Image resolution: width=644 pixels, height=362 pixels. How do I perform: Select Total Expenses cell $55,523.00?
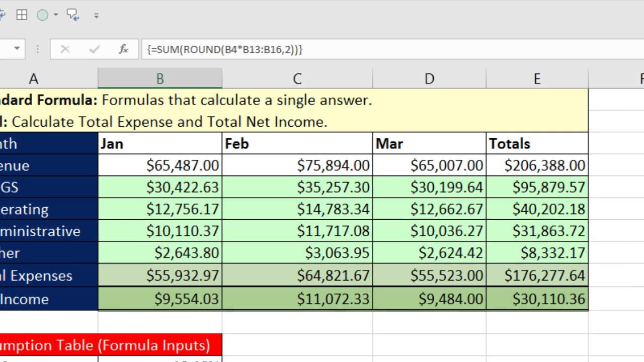(x=429, y=275)
